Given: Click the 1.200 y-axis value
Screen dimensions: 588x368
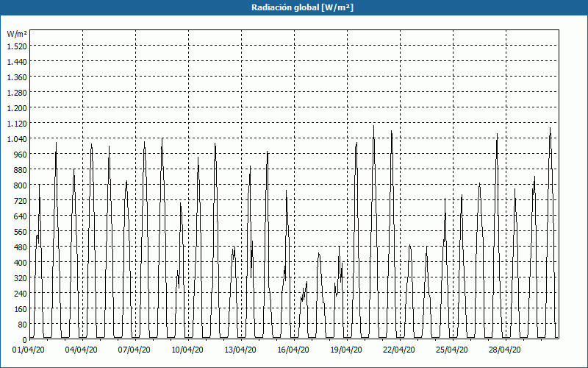Looking at the screenshot, I should coord(17,108).
